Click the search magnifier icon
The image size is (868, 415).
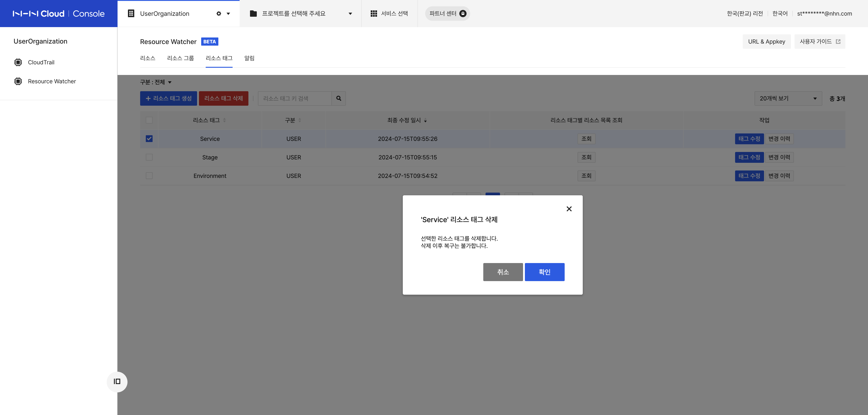pyautogui.click(x=339, y=98)
